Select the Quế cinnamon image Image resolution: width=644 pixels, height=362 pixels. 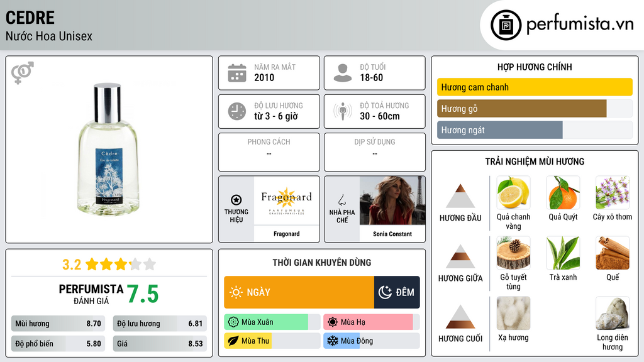pos(613,253)
